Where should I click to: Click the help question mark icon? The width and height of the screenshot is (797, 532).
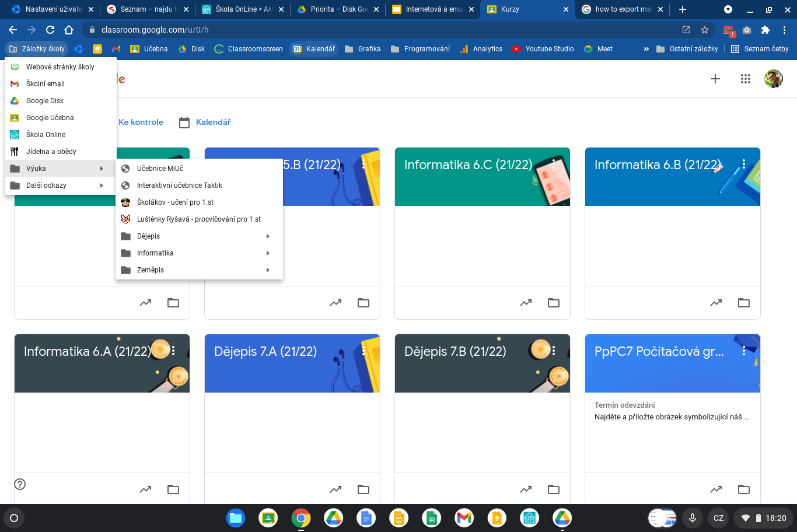tap(20, 484)
